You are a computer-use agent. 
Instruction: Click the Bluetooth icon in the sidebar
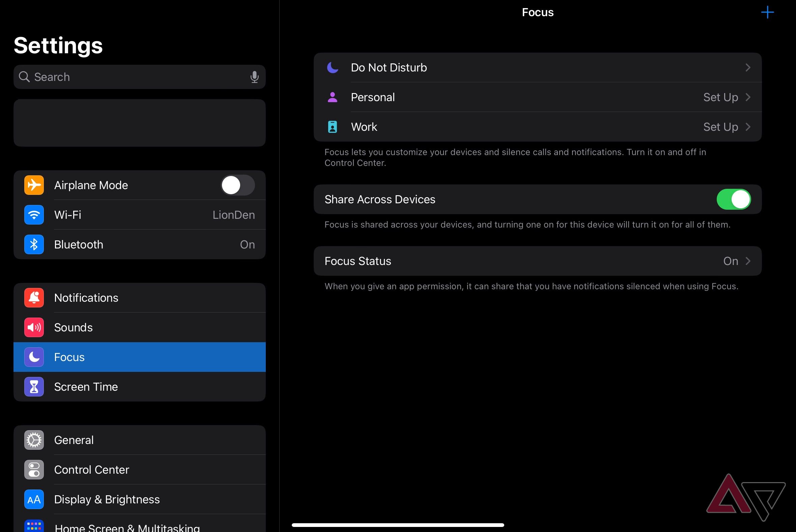[x=34, y=244]
